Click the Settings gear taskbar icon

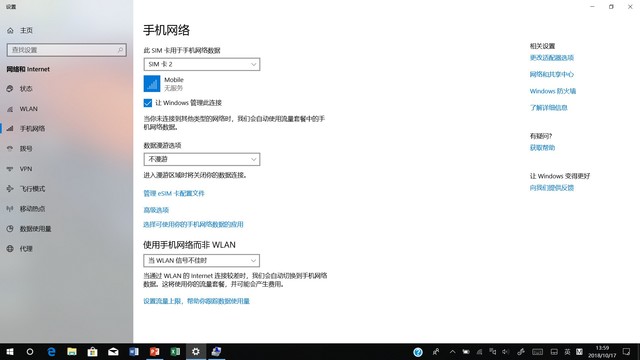(196, 352)
